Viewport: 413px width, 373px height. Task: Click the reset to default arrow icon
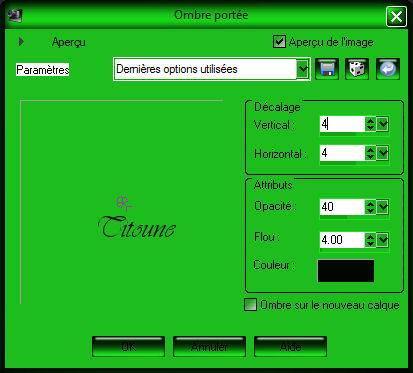click(388, 69)
